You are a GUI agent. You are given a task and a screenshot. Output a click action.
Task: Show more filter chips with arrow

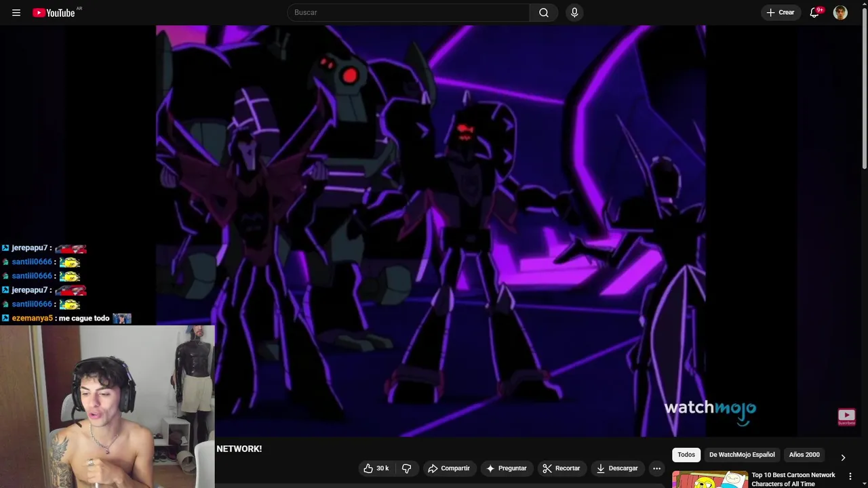click(843, 457)
